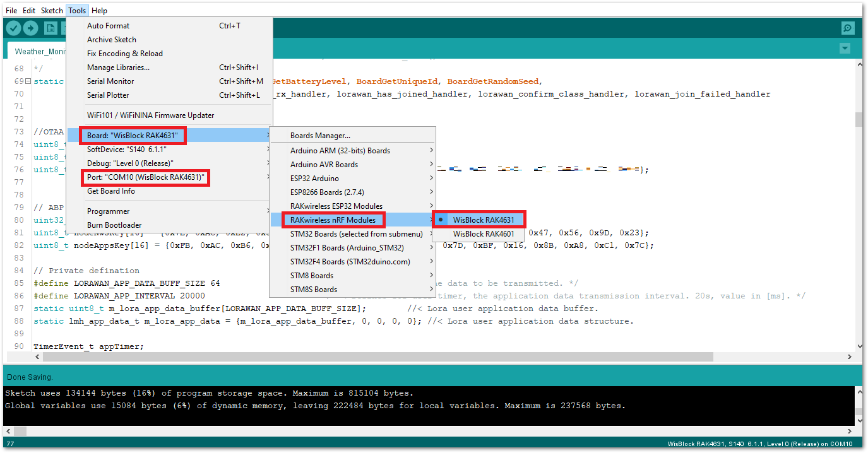Screen dimensions: 868x453
Task: Expand Port "COM10 (WisBlock RAK4631)" submenu
Action: pos(145,177)
